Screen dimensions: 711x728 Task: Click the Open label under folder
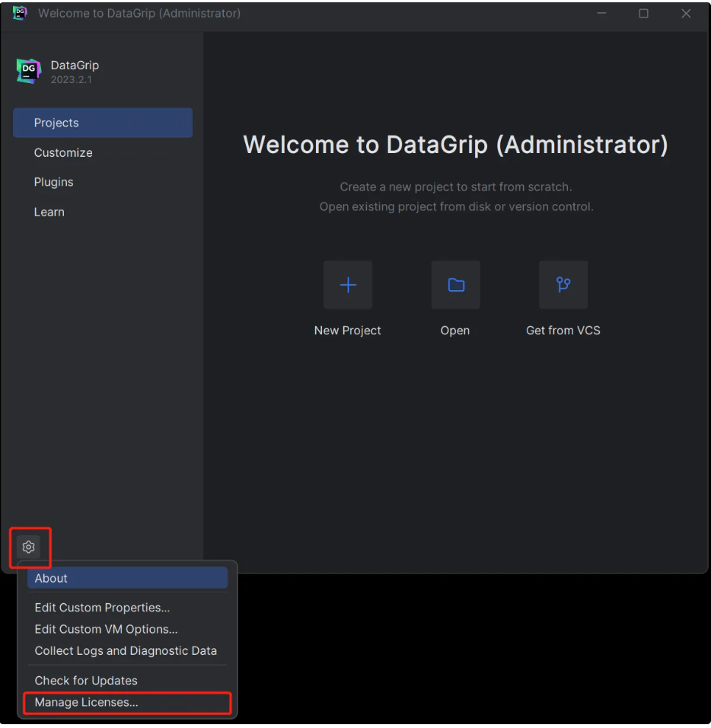455,330
